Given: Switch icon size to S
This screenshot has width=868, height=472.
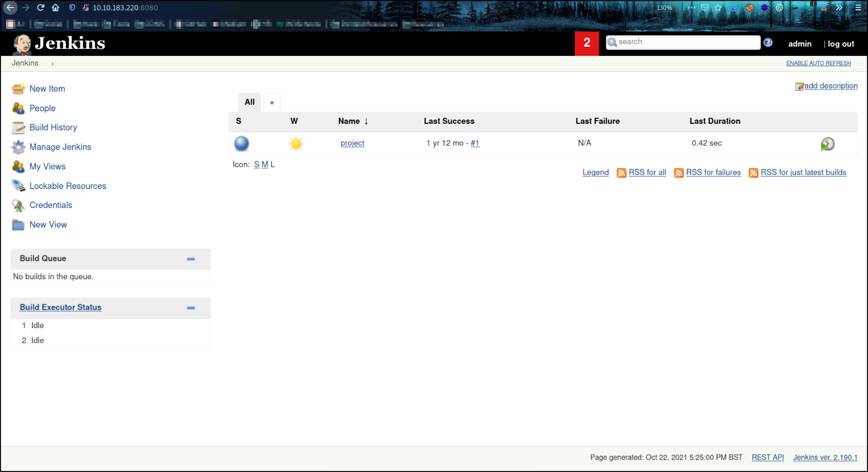Looking at the screenshot, I should click(257, 165).
